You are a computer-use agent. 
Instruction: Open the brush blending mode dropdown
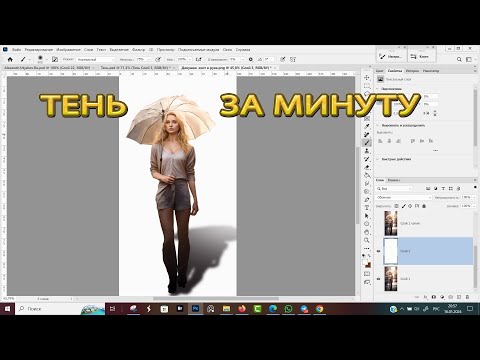point(96,59)
